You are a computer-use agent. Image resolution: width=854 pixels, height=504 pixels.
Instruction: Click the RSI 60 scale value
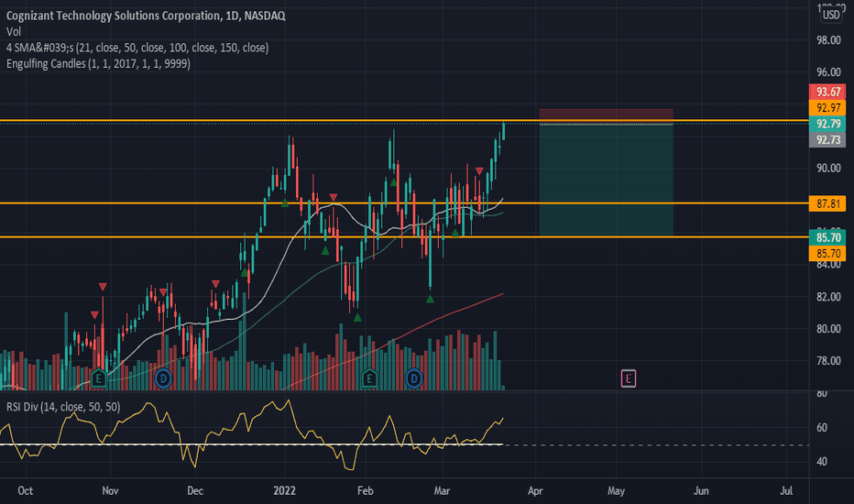tap(821, 428)
